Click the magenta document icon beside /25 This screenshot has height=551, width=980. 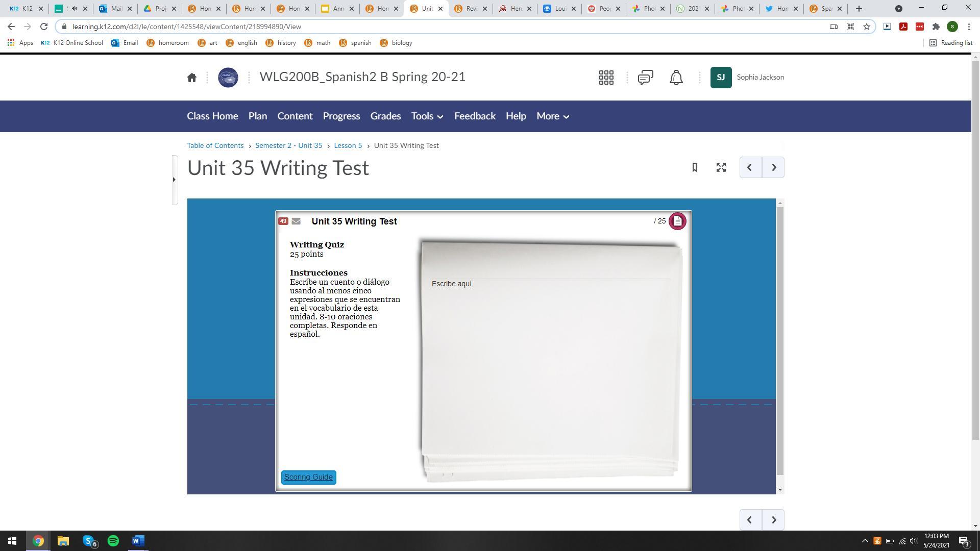[x=677, y=221]
